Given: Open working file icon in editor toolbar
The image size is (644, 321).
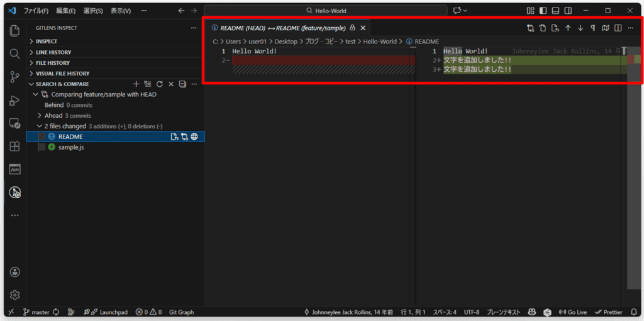Looking at the screenshot, I should [555, 28].
